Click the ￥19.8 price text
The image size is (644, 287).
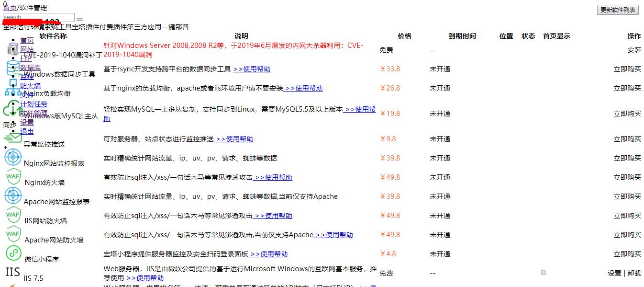click(390, 114)
